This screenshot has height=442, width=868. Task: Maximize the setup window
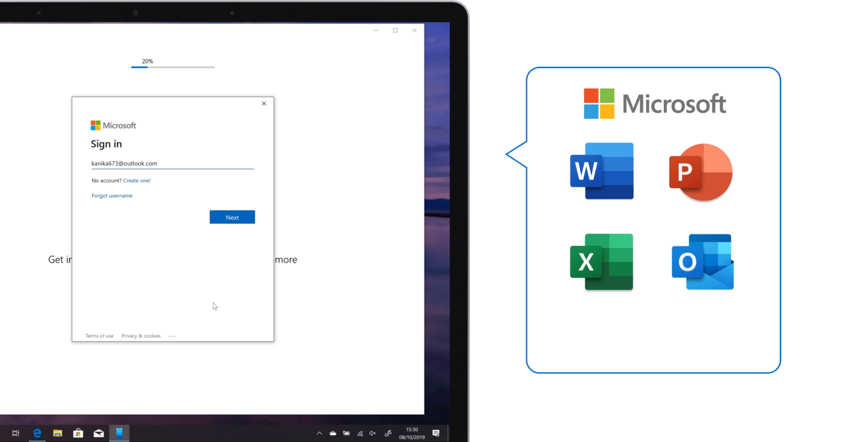tap(395, 30)
